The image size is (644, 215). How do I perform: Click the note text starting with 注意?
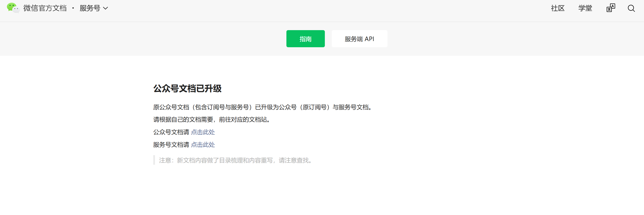(235, 160)
